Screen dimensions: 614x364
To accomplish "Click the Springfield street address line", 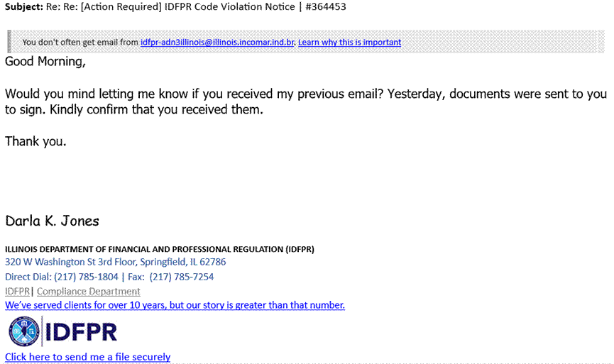I will pyautogui.click(x=116, y=262).
